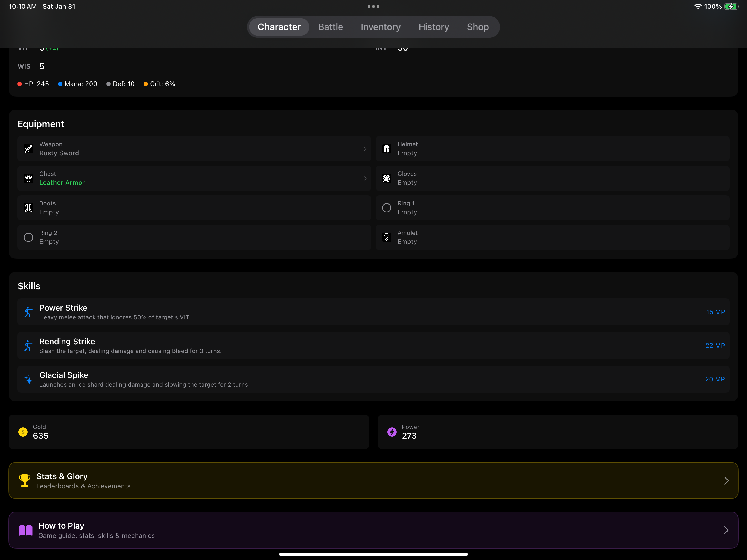Tap the Power value 273
The width and height of the screenshot is (747, 560).
pyautogui.click(x=409, y=436)
